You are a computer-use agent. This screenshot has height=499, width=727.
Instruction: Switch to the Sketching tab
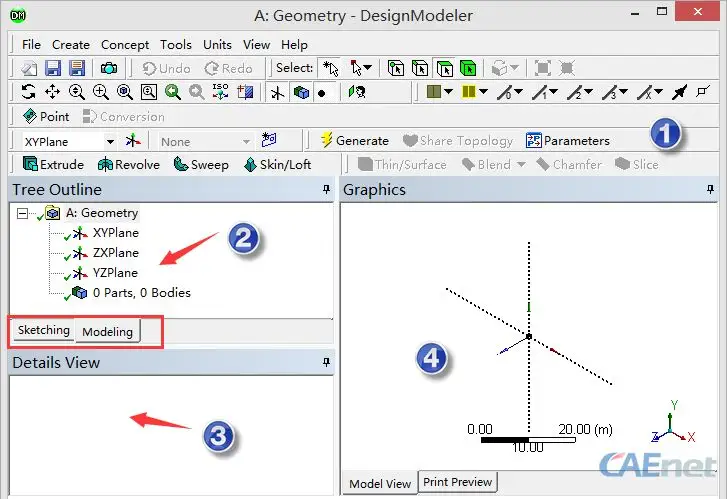coord(44,330)
